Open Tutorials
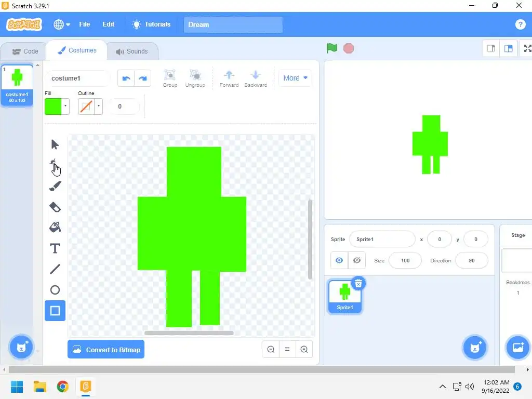Screen dimensions: 532x399 click(151, 24)
